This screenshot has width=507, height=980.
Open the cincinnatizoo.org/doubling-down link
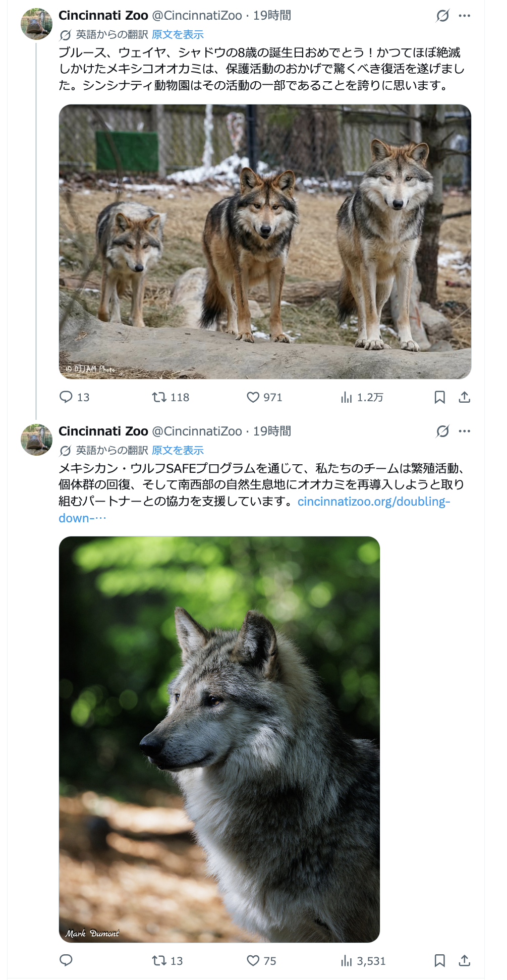coord(373,502)
